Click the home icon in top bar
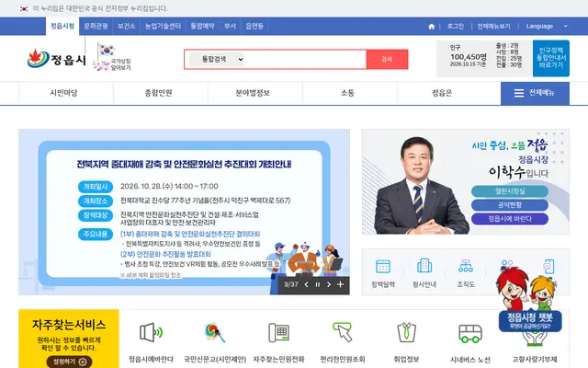Image resolution: width=588 pixels, height=368 pixels. [x=431, y=27]
